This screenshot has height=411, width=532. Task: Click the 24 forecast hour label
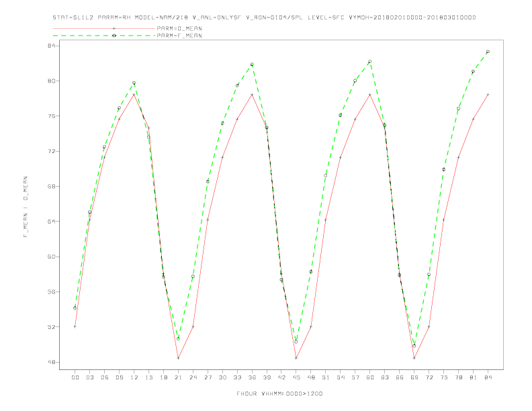pos(193,377)
